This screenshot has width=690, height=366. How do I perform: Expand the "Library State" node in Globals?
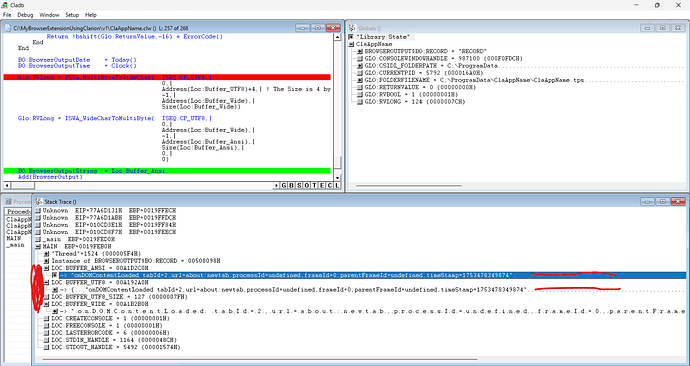pyautogui.click(x=351, y=37)
